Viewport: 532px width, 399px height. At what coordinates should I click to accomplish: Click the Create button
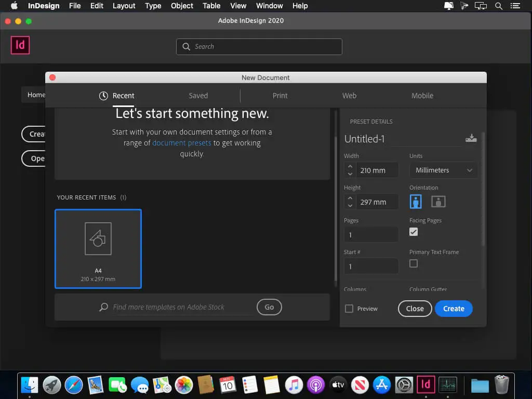tap(453, 308)
